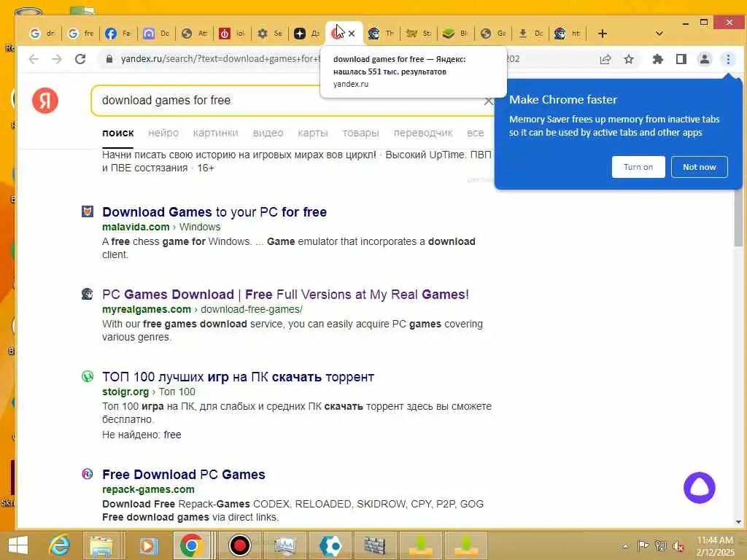
Task: Switch to the green block 'Bl' tab
Action: (456, 34)
